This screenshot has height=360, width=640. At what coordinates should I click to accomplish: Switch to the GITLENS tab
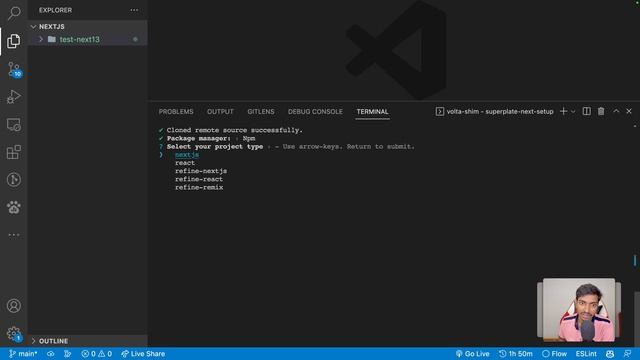tap(261, 111)
